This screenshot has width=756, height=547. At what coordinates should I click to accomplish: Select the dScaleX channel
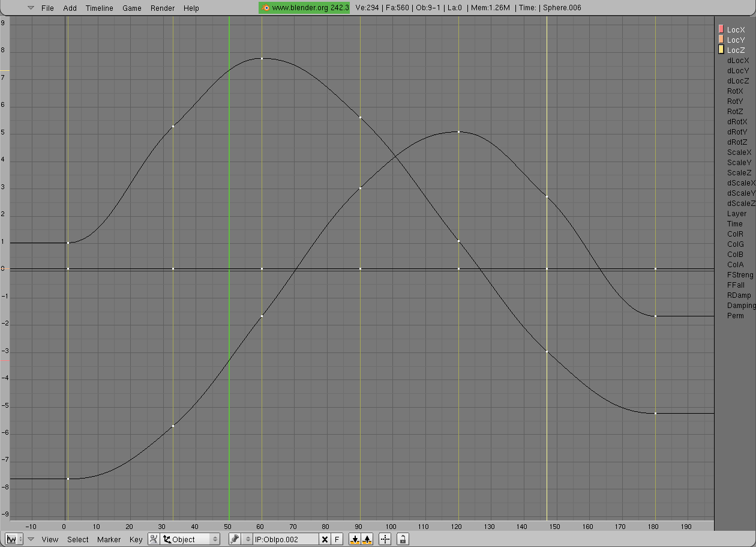pyautogui.click(x=741, y=183)
